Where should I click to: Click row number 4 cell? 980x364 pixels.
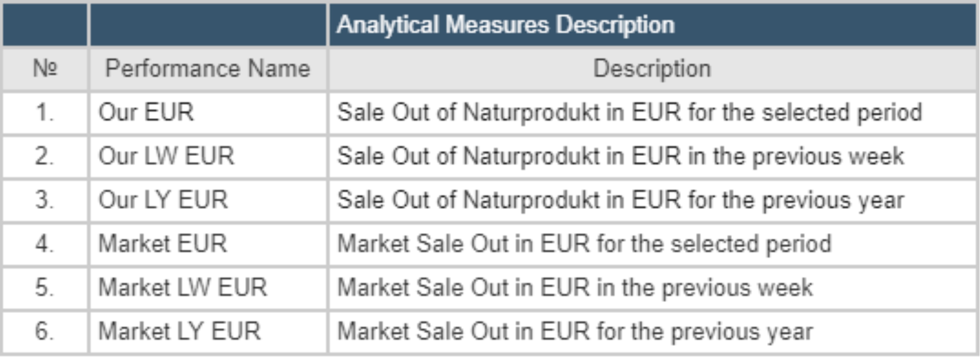coord(44,244)
